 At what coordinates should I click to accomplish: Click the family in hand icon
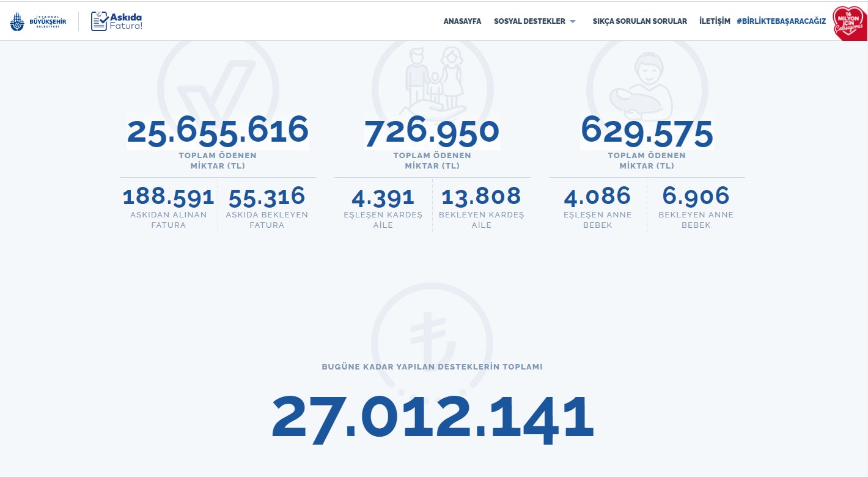pyautogui.click(x=432, y=76)
